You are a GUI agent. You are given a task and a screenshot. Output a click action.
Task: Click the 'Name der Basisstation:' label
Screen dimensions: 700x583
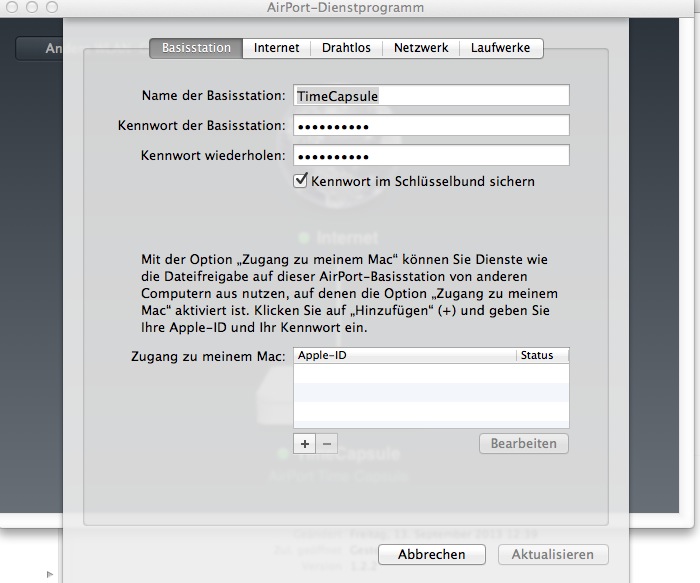pyautogui.click(x=213, y=96)
